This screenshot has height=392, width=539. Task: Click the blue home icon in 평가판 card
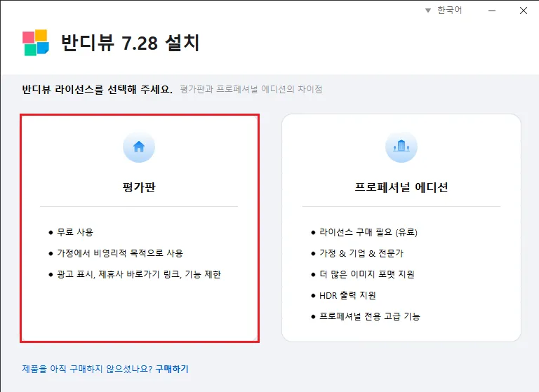[139, 147]
